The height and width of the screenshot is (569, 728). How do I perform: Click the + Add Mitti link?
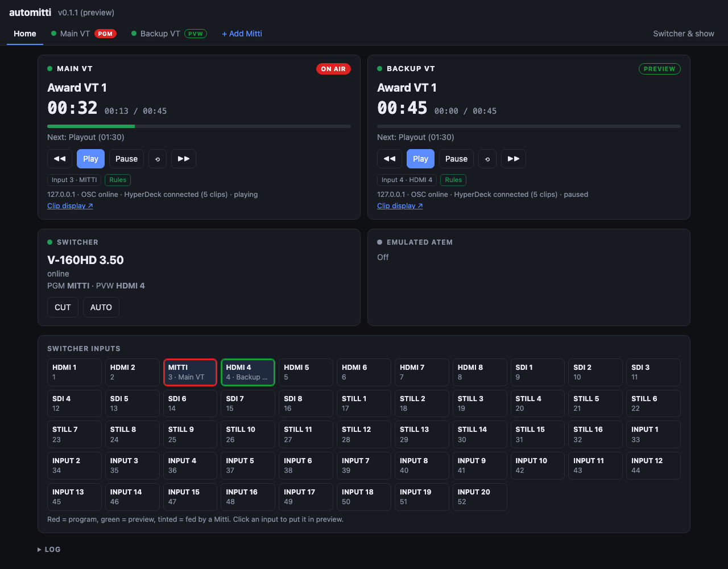(x=242, y=34)
